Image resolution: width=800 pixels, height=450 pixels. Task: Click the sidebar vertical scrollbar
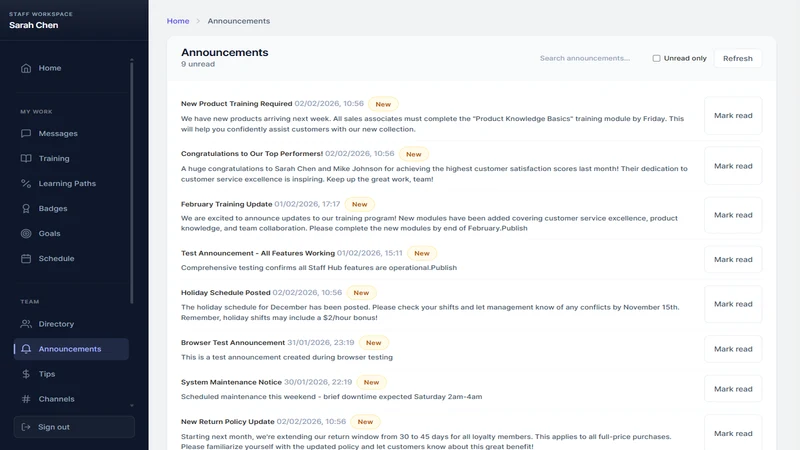tap(132, 181)
